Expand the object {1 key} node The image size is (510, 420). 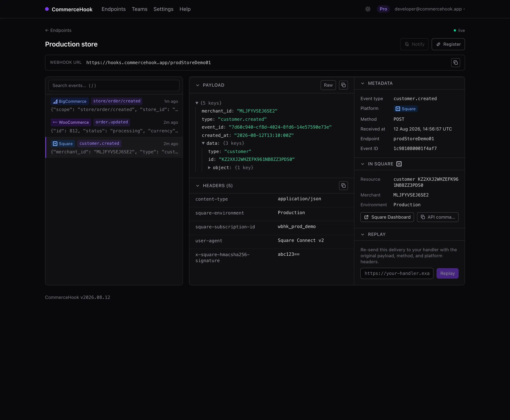[209, 168]
